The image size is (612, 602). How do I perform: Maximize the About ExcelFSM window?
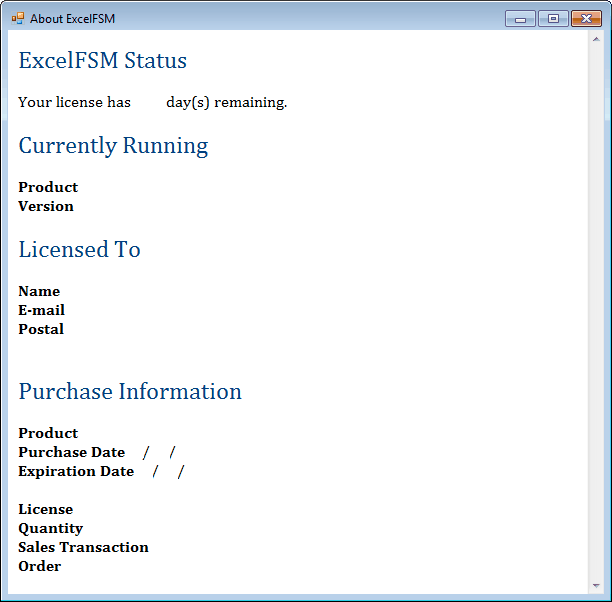(553, 18)
